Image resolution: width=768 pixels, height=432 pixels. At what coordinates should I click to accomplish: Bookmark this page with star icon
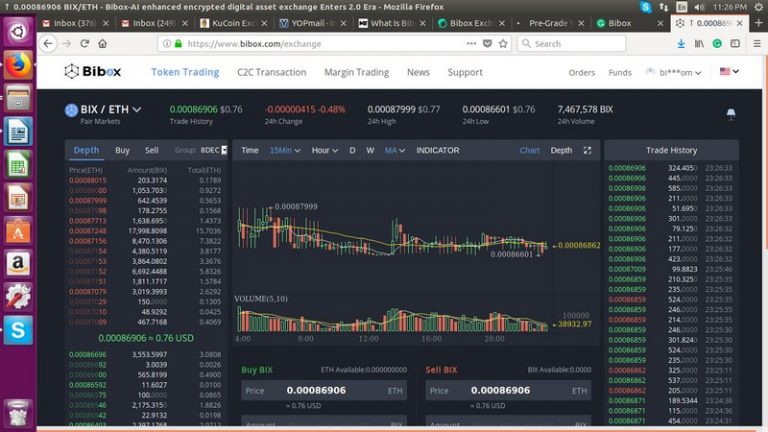pos(503,44)
